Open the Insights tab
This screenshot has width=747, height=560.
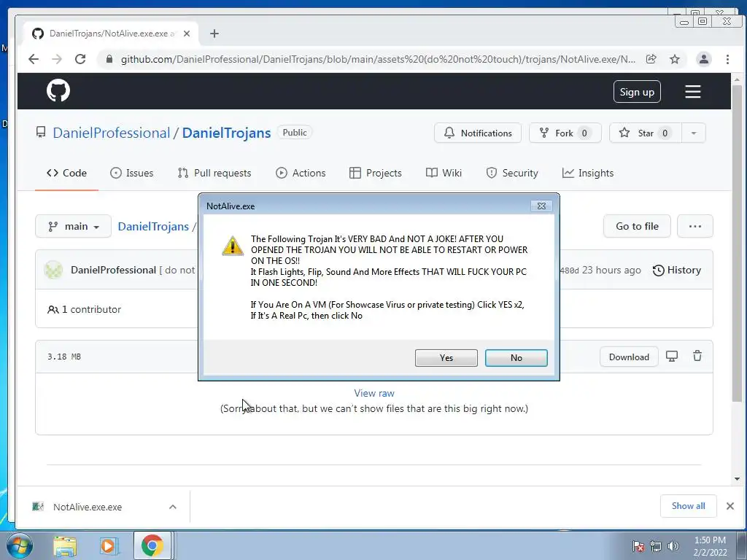pyautogui.click(x=588, y=173)
